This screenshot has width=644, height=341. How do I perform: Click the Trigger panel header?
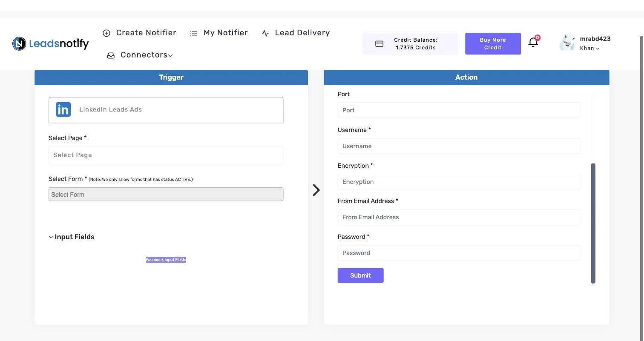click(x=171, y=77)
